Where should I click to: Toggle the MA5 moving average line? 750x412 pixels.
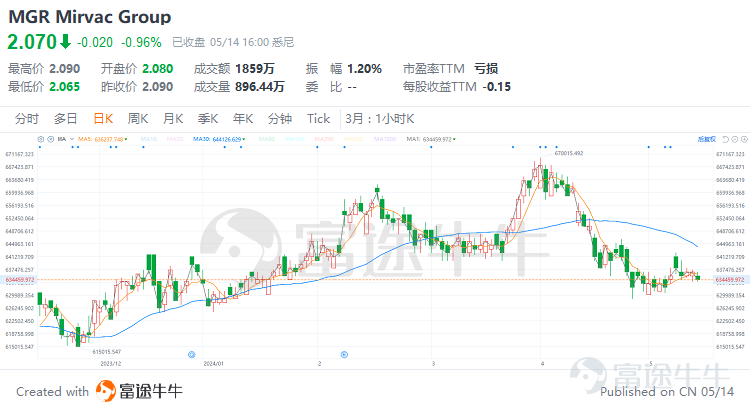pyautogui.click(x=101, y=139)
